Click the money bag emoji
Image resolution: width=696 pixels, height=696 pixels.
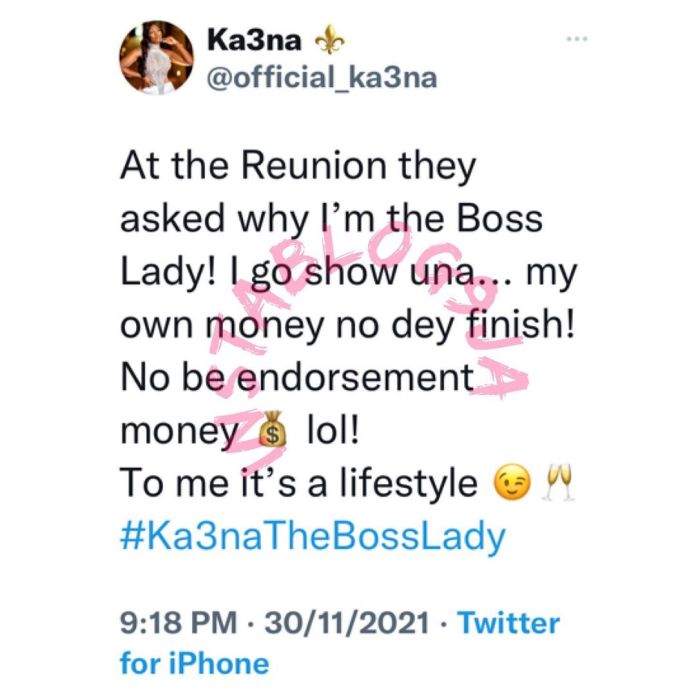click(271, 436)
